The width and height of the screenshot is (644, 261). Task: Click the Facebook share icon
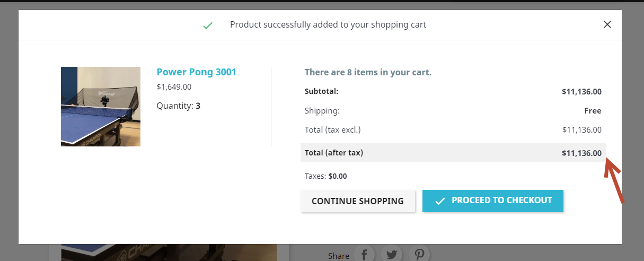click(x=364, y=254)
